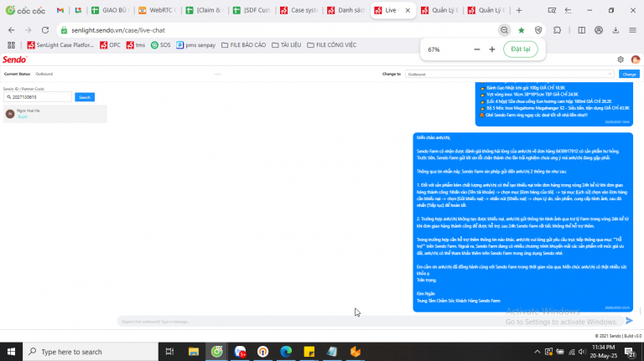Switch to the Danh sách tab

tap(347, 10)
